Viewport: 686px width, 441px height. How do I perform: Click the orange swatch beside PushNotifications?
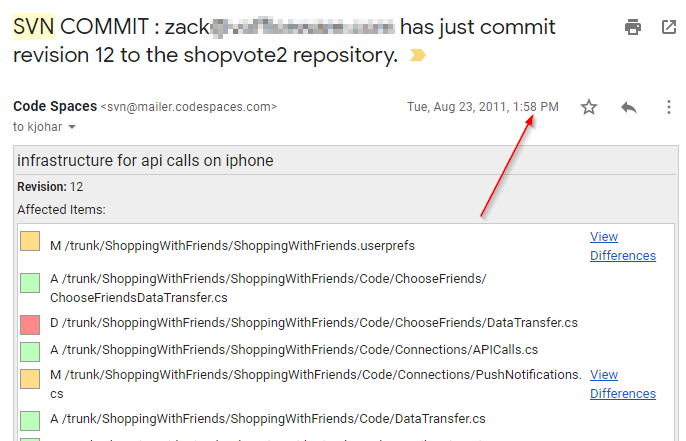(x=30, y=379)
